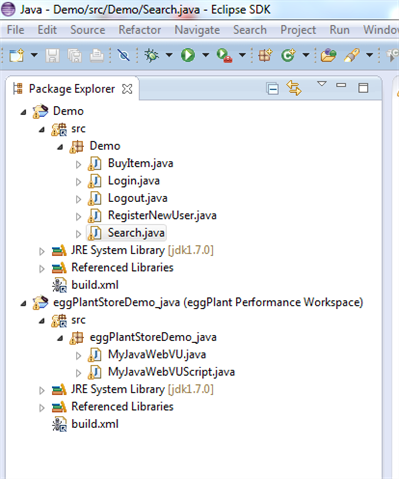Click the Open Type icon

pos(328,55)
